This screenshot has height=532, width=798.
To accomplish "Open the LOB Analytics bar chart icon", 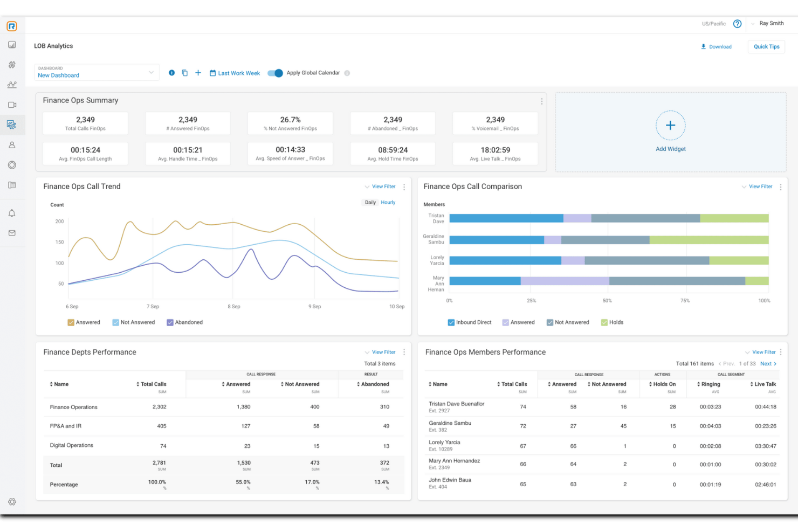I will click(12, 45).
